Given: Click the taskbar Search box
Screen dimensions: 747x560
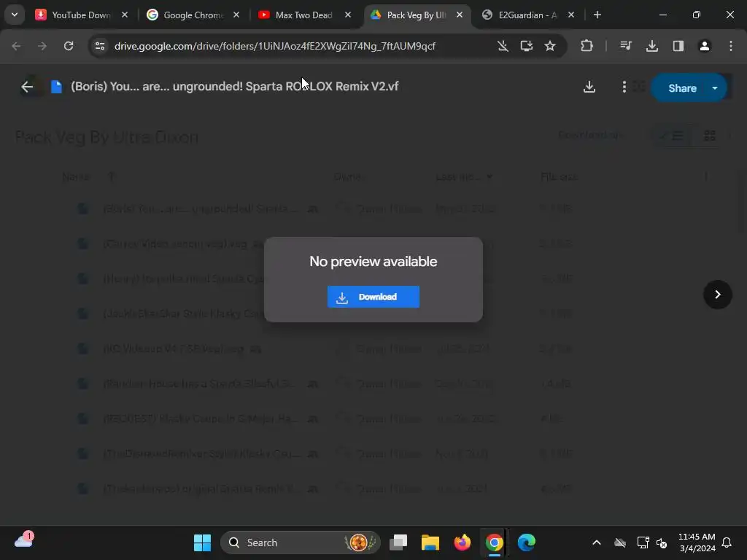Looking at the screenshot, I should (x=300, y=542).
